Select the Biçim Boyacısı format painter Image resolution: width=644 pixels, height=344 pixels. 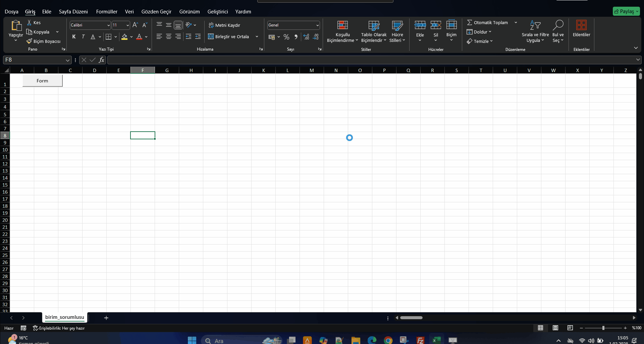[x=44, y=41]
